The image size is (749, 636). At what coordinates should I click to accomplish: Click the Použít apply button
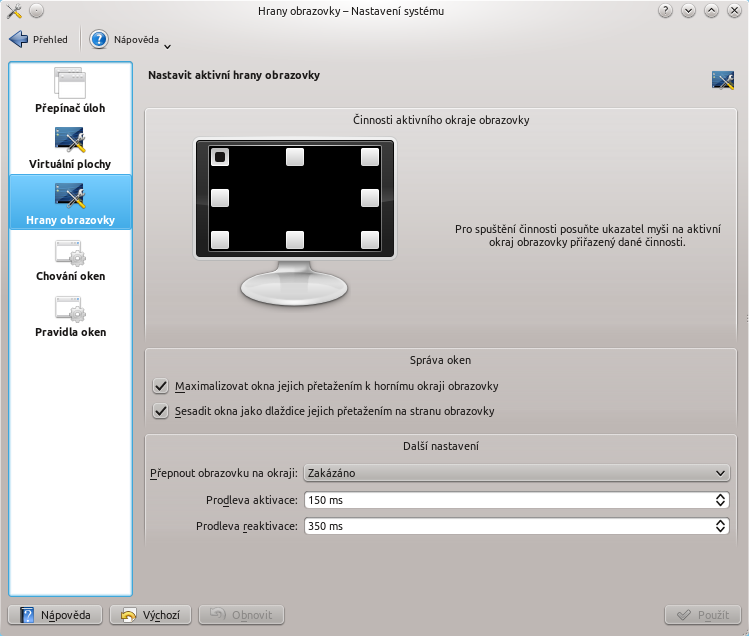(703, 615)
